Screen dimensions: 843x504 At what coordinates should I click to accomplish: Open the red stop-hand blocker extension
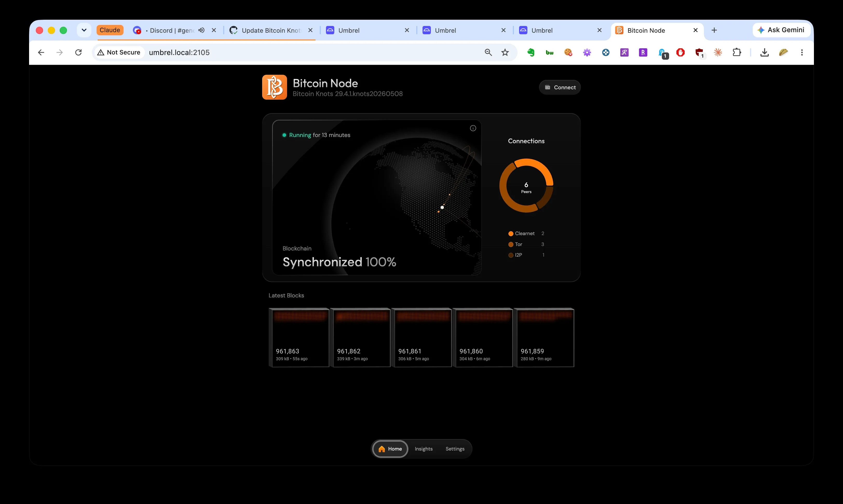pyautogui.click(x=680, y=52)
